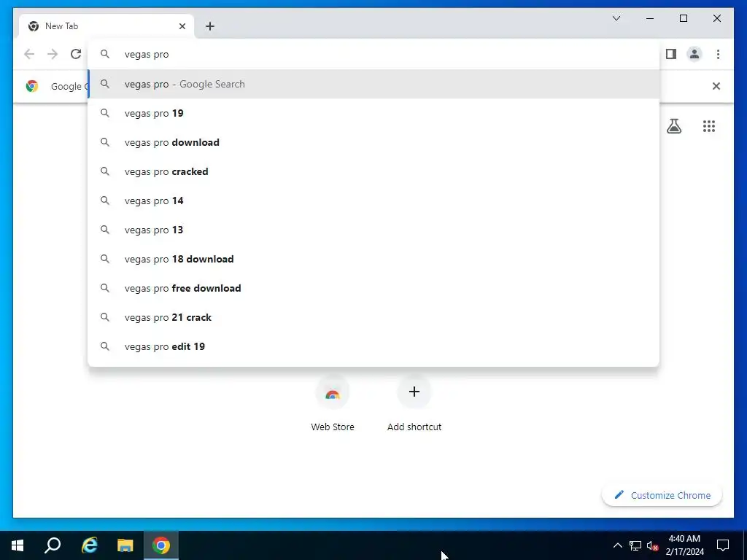Select the 'vegas pro cracked' suggestion

pos(373,171)
